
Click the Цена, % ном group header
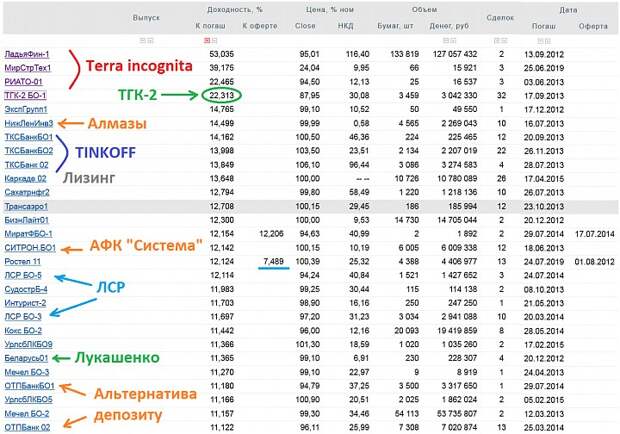pos(329,9)
